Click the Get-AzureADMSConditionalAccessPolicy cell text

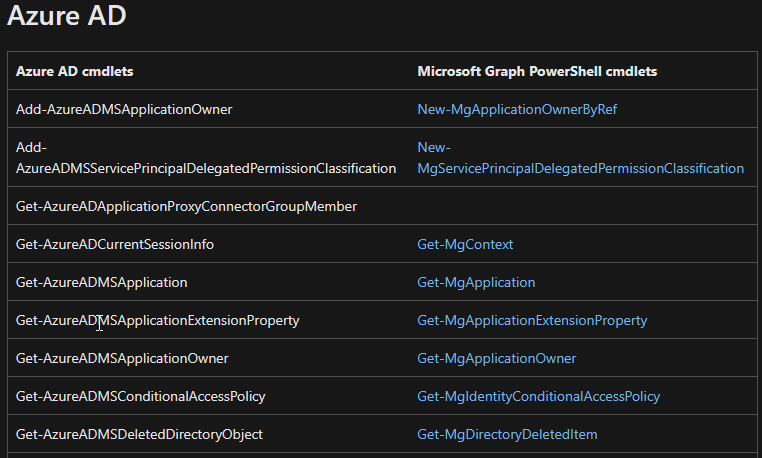tap(141, 396)
